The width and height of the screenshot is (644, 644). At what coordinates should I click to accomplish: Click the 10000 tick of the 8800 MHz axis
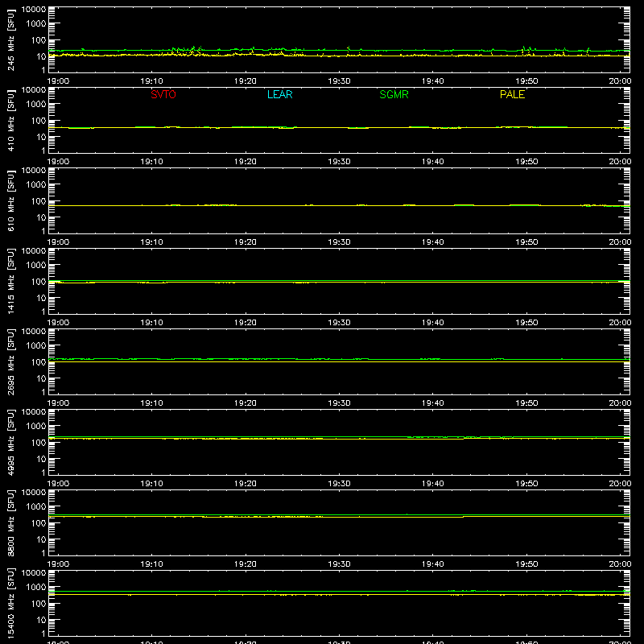coord(34,493)
